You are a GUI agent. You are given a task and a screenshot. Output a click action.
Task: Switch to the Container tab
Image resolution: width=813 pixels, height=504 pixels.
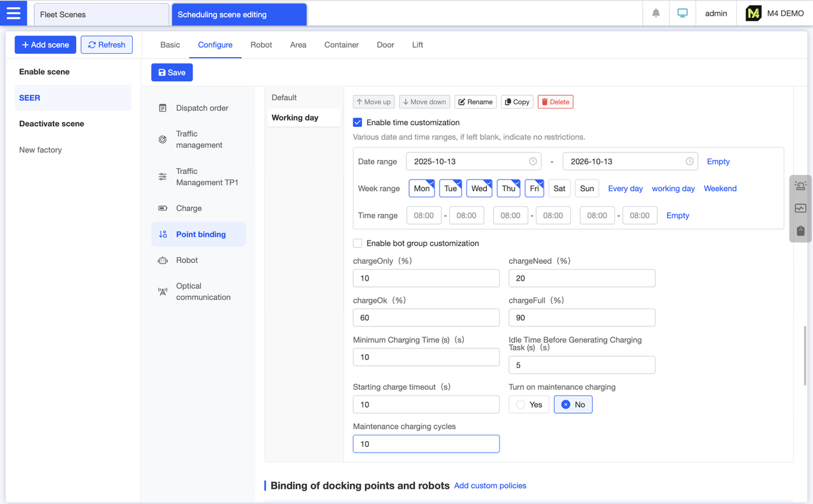tap(341, 44)
